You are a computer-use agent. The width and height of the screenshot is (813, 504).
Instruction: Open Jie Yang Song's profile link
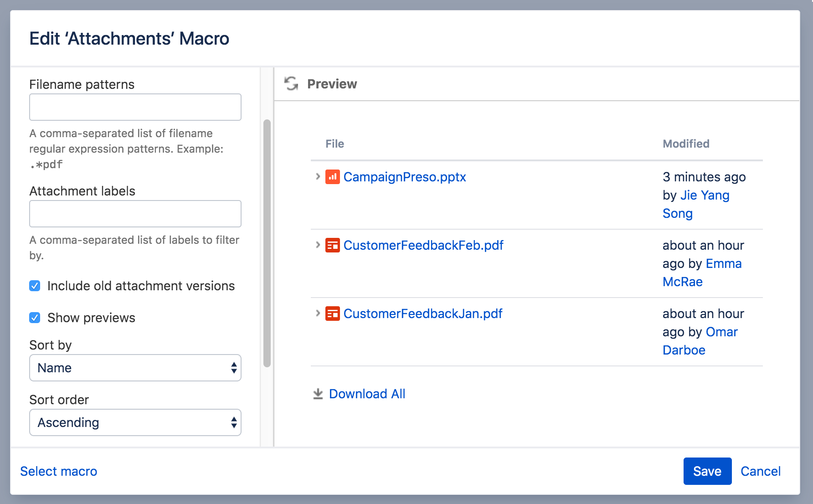pyautogui.click(x=696, y=204)
